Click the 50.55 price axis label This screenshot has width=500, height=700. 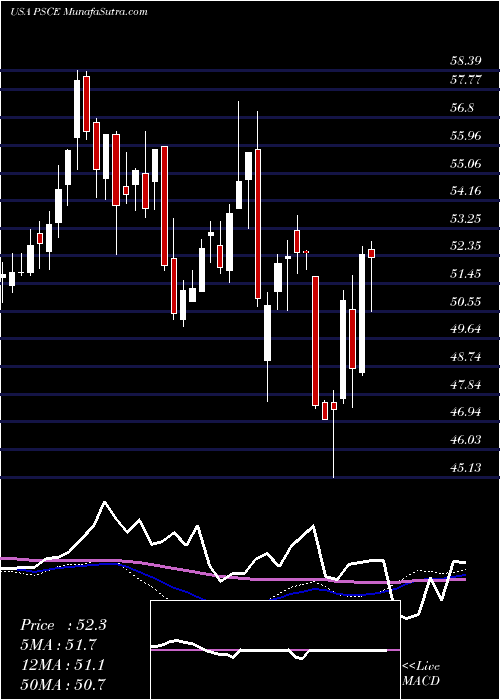click(x=466, y=302)
